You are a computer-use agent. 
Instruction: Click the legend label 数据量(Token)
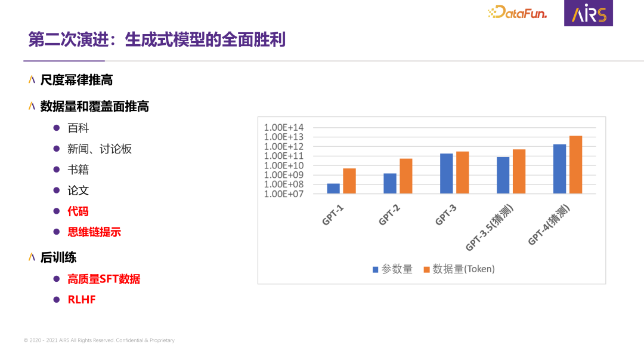click(464, 269)
